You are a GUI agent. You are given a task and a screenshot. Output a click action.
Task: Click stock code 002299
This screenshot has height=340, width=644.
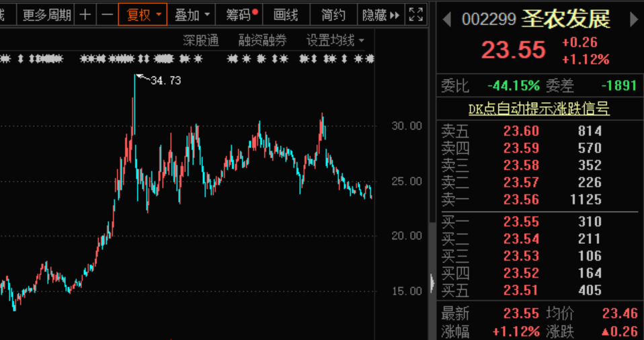489,19
